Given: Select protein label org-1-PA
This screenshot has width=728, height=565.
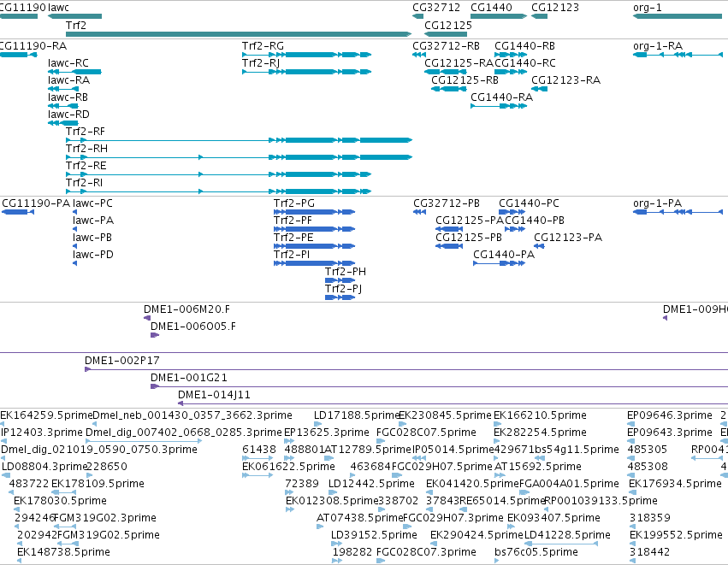Looking at the screenshot, I should (x=658, y=203).
